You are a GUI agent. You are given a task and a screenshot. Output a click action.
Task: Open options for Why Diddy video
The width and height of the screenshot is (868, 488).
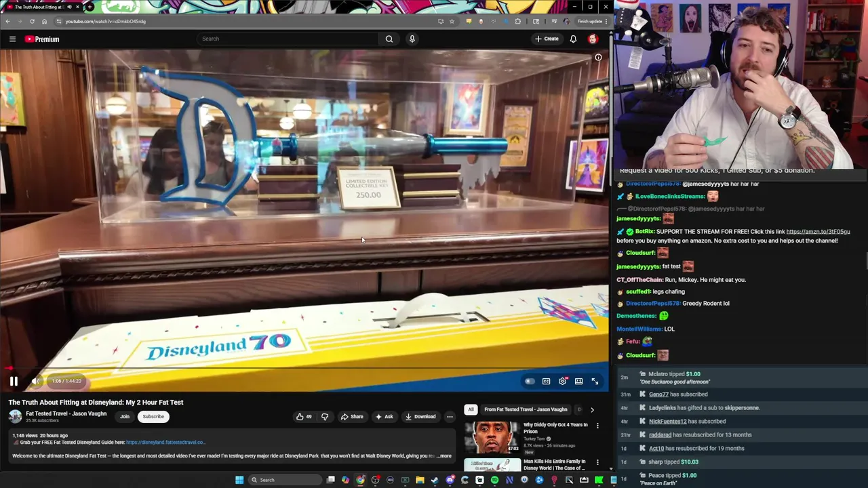click(597, 426)
